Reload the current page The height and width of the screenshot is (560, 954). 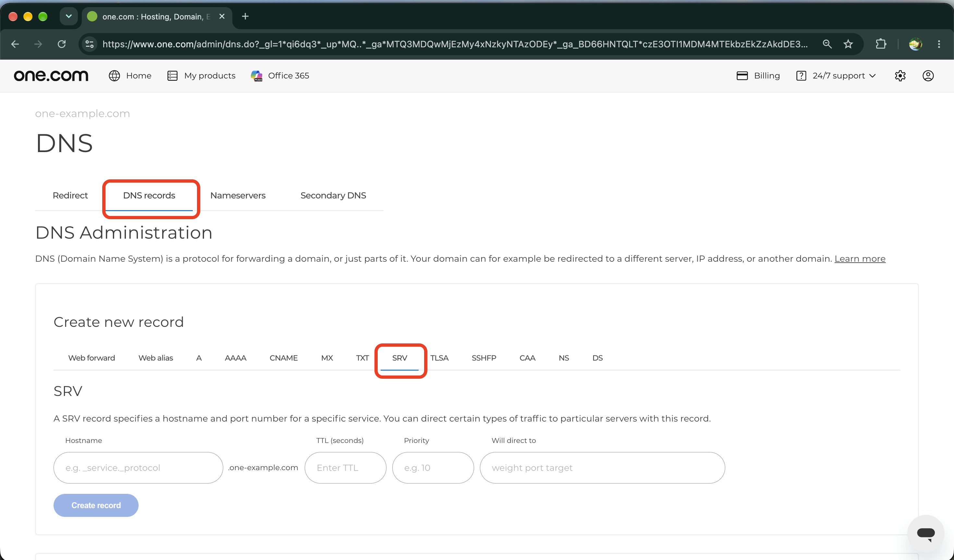pyautogui.click(x=62, y=44)
